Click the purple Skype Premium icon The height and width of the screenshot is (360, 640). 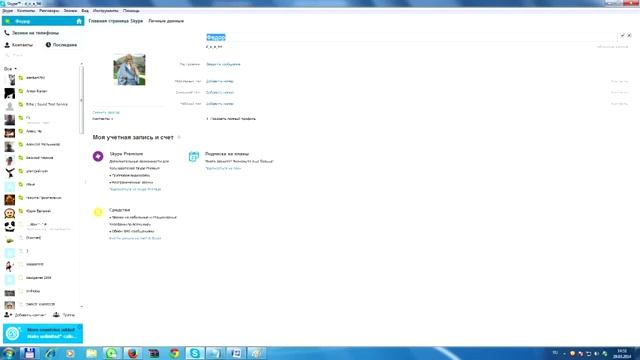point(98,156)
